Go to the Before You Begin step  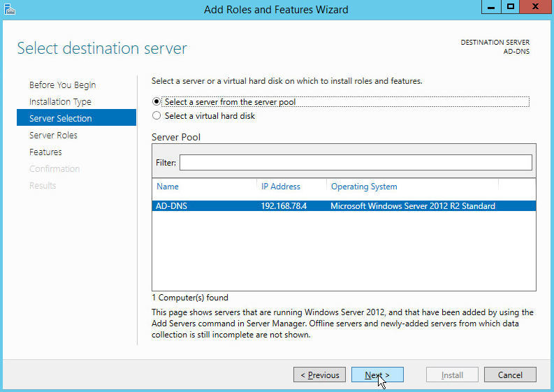point(62,85)
